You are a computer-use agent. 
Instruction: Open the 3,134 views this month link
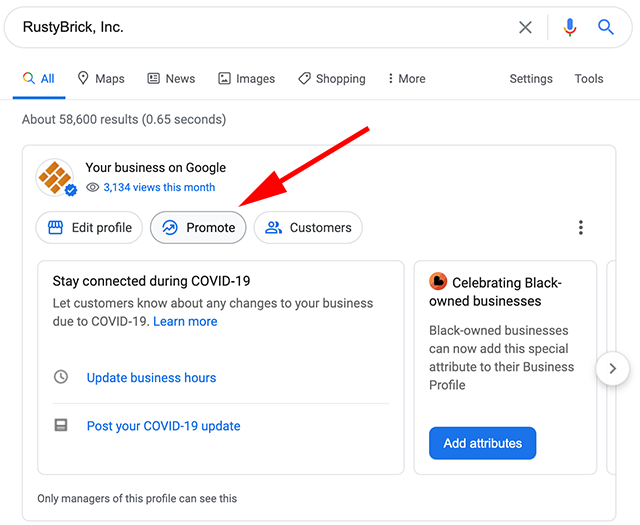click(x=158, y=187)
